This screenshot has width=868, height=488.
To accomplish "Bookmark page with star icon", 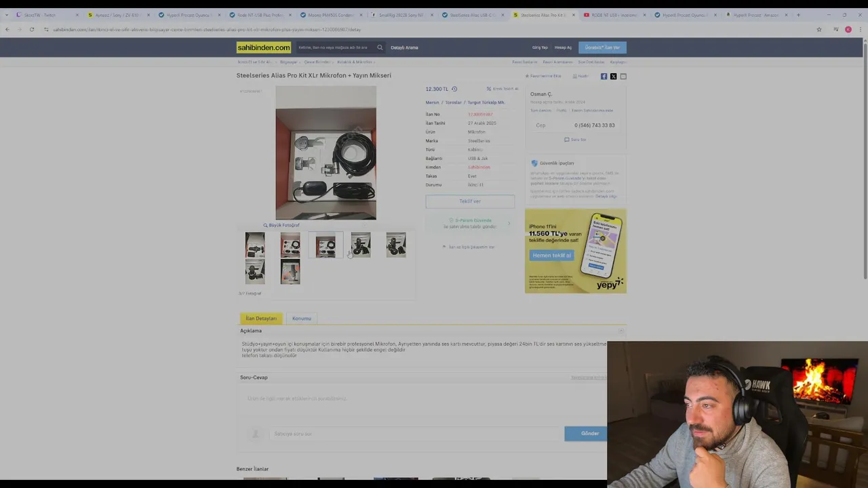I will [819, 29].
